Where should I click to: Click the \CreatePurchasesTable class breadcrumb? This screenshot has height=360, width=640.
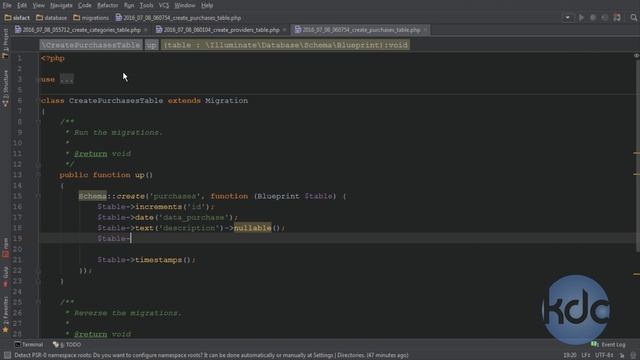[x=91, y=45]
